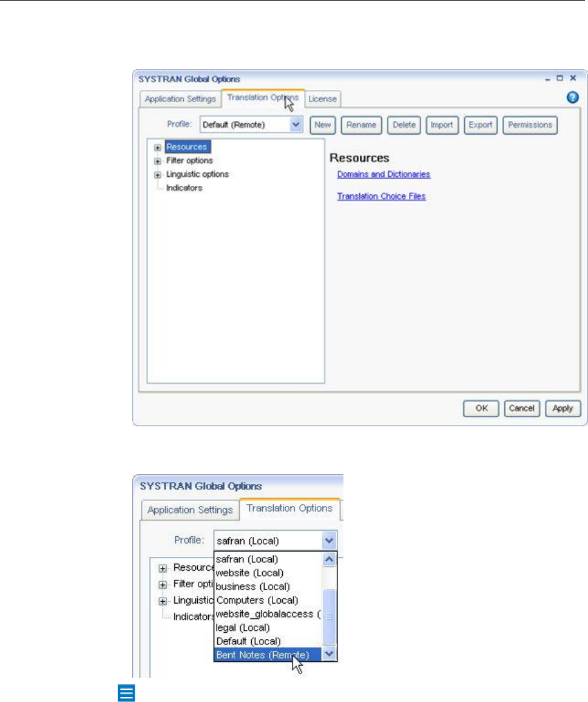Expand Linguistic options node in top tree
588x702 pixels.
pyautogui.click(x=158, y=175)
